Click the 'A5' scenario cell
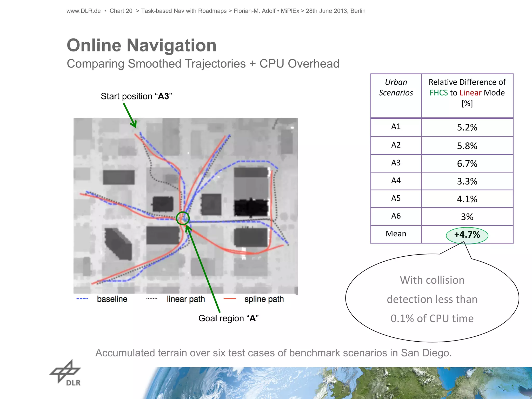The image size is (532, 399). [x=396, y=198]
